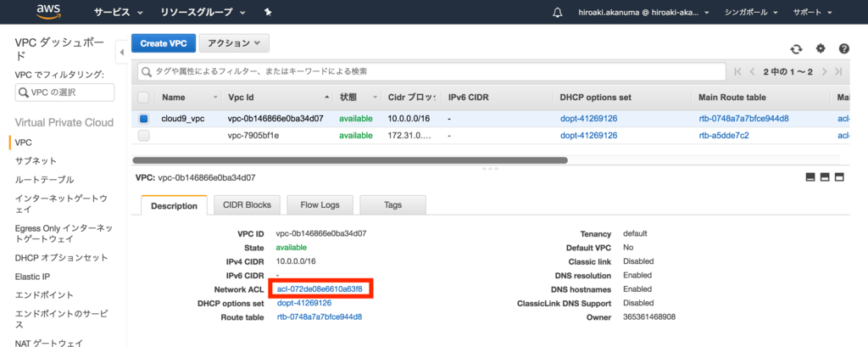Go to the AWS home logo
The image size is (868, 347).
[47, 12]
